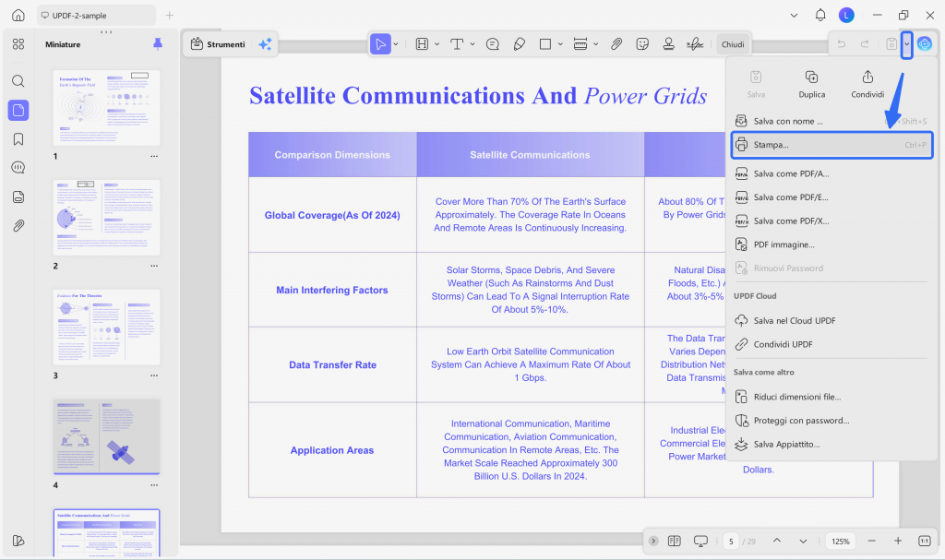Click the undo arrow
Image resolution: width=945 pixels, height=560 pixels.
(842, 44)
